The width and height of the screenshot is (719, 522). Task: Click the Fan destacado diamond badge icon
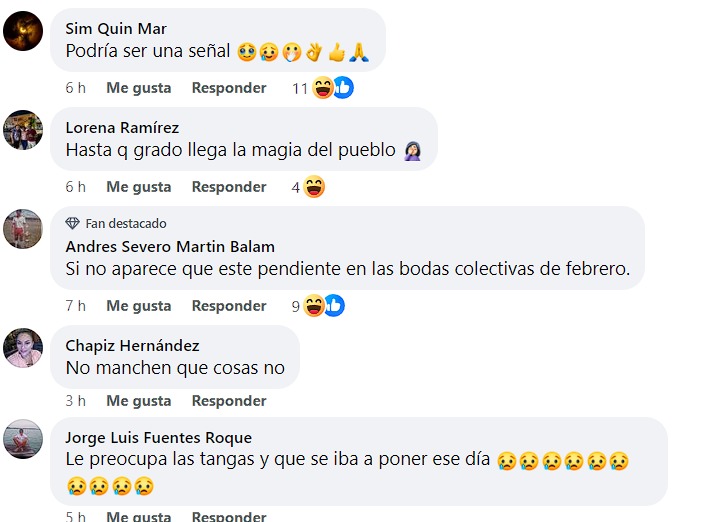click(72, 223)
